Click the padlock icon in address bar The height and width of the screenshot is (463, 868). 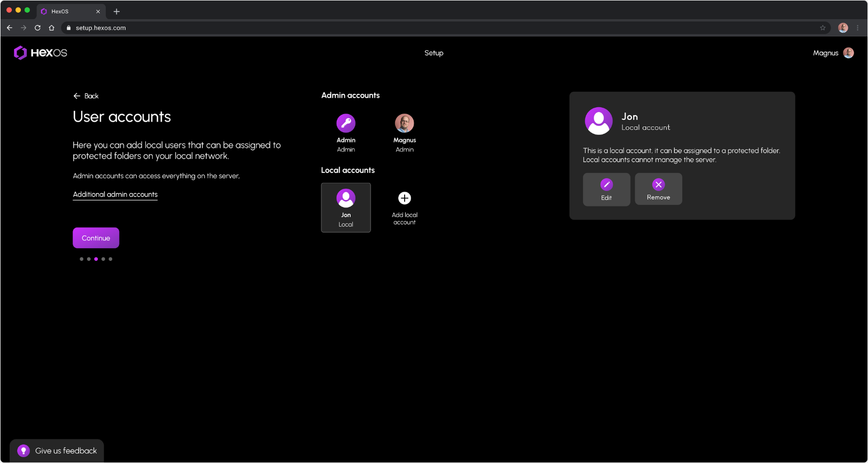coord(68,28)
